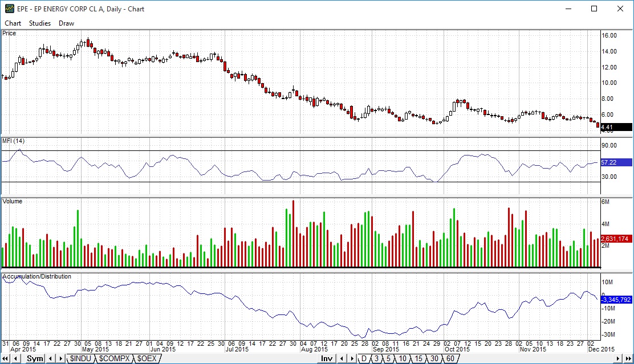The height and width of the screenshot is (364, 634).
Task: Click the 4.41 current price tag
Action: (x=616, y=127)
